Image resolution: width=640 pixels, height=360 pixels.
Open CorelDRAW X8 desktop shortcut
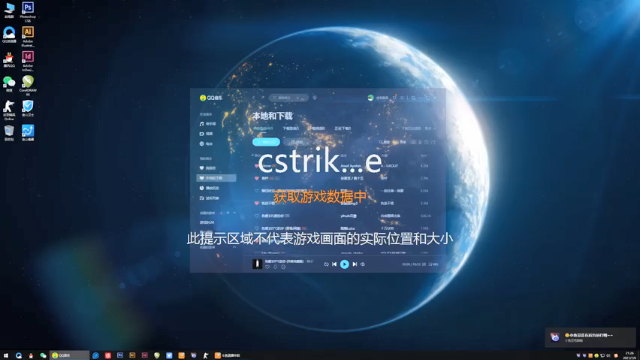pos(28,86)
